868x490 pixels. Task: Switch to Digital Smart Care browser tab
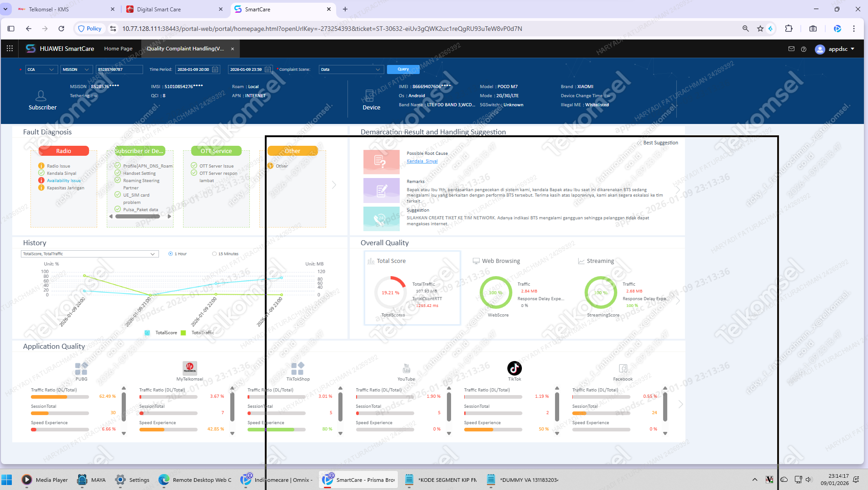coord(175,9)
